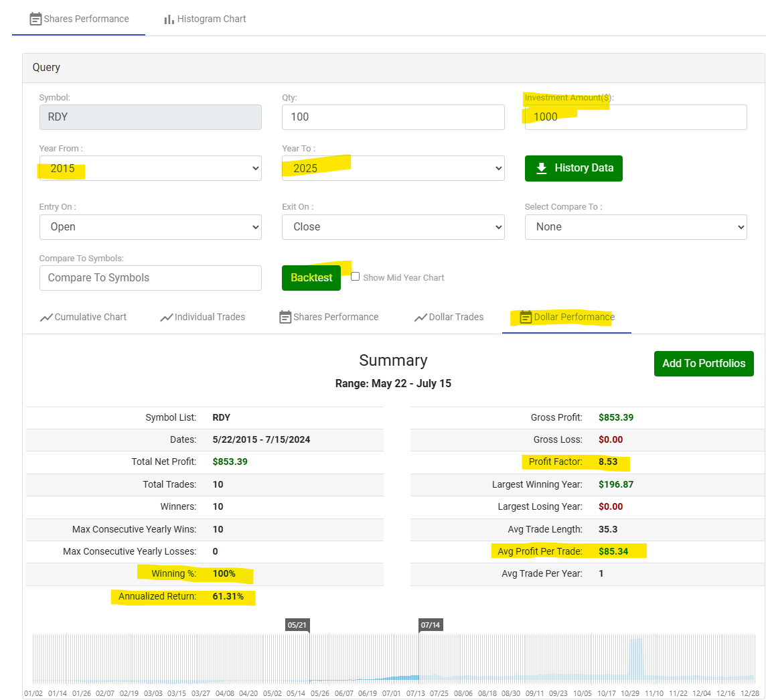The height and width of the screenshot is (700, 766).
Task: Click calendar icon of lower Shares Performance tab
Action: (x=285, y=318)
